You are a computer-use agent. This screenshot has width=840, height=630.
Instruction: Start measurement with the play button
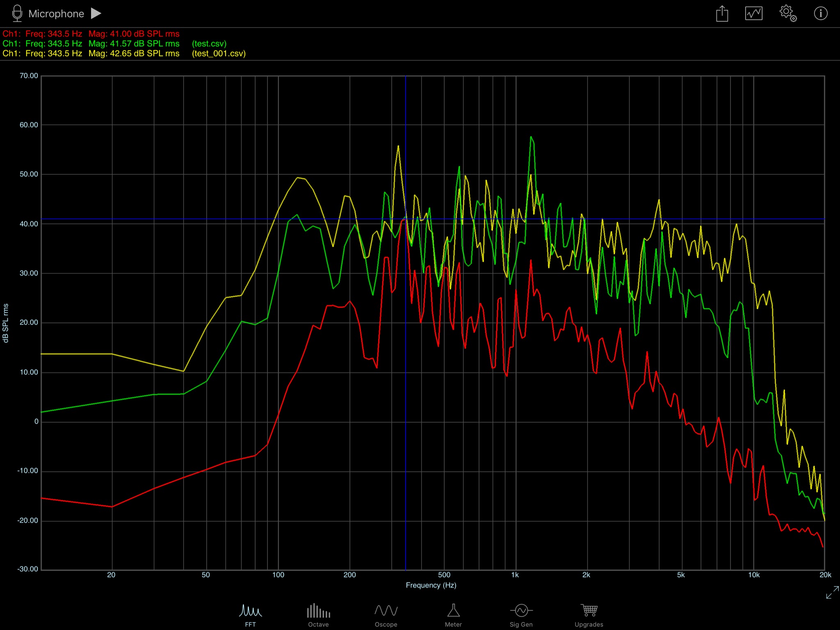(96, 13)
